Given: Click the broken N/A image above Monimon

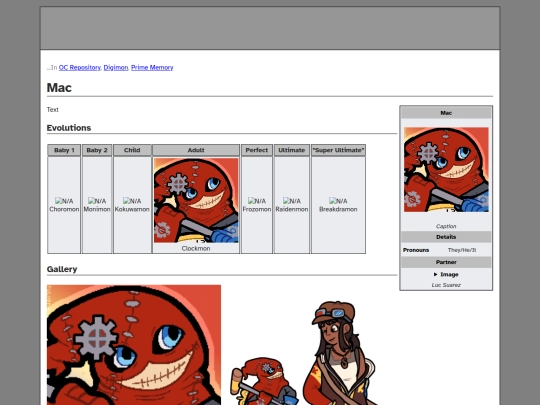Looking at the screenshot, I should click(97, 201).
